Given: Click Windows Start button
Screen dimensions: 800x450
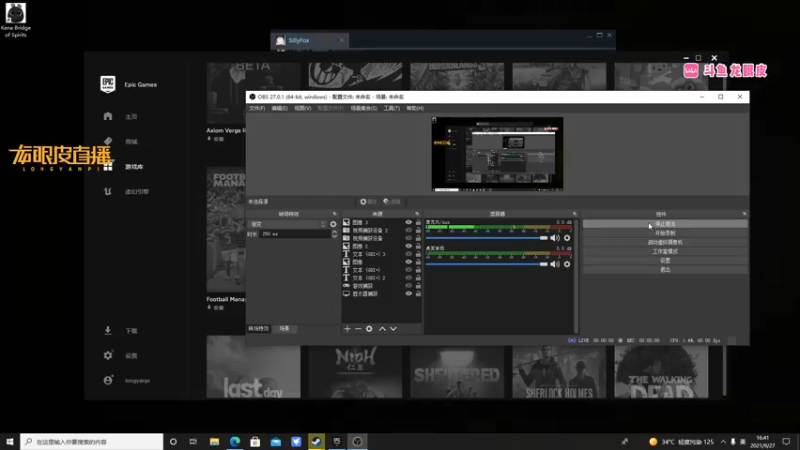Looking at the screenshot, I should tap(10, 442).
